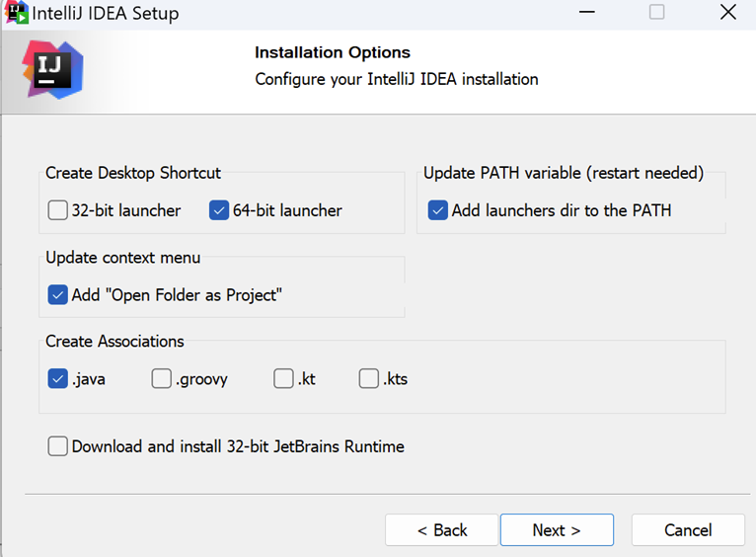Check the .kts association box

click(369, 378)
